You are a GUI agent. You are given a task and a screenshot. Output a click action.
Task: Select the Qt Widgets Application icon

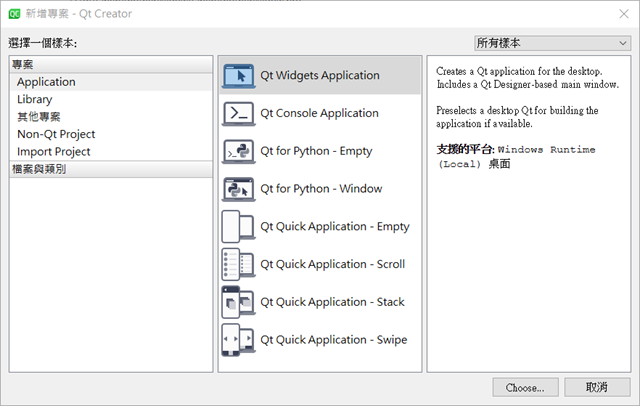tap(238, 75)
